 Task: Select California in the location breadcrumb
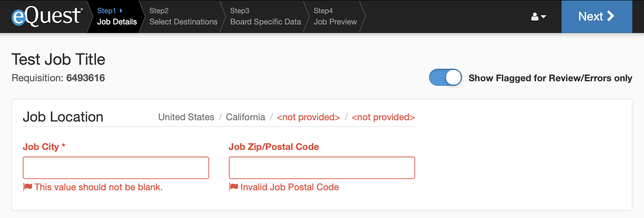[x=245, y=117]
